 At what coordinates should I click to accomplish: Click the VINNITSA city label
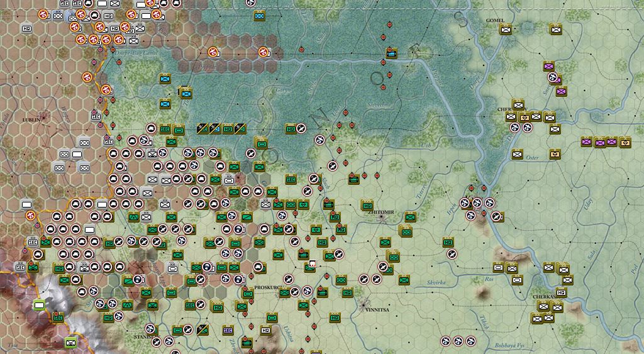click(377, 309)
